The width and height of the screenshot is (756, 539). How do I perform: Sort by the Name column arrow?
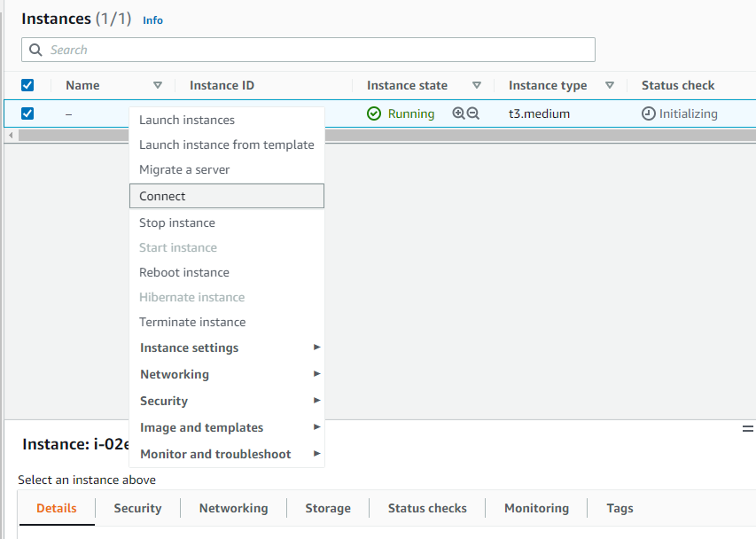[158, 85]
